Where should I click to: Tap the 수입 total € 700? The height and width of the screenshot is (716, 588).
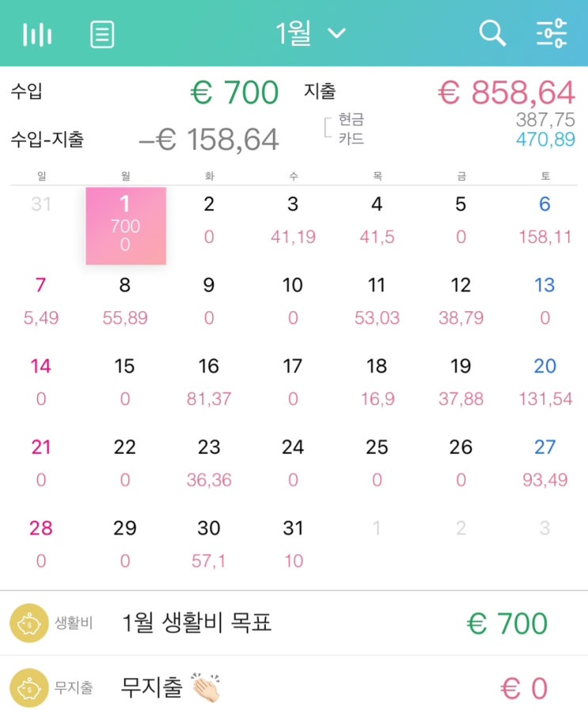click(x=234, y=93)
